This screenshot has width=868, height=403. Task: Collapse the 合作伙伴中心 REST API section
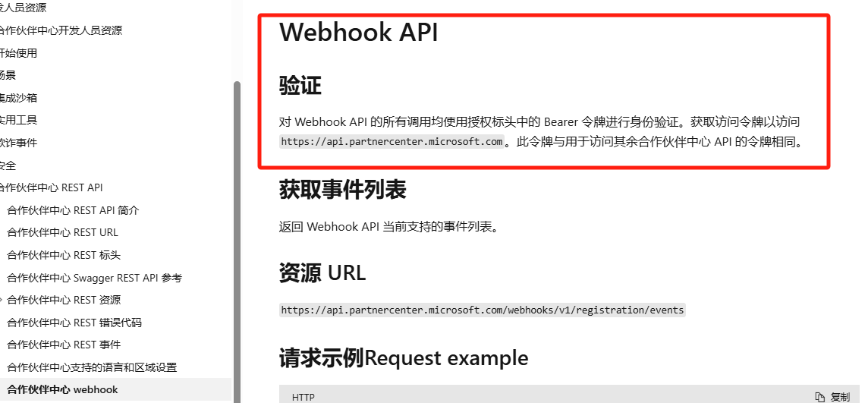pyautogui.click(x=51, y=187)
